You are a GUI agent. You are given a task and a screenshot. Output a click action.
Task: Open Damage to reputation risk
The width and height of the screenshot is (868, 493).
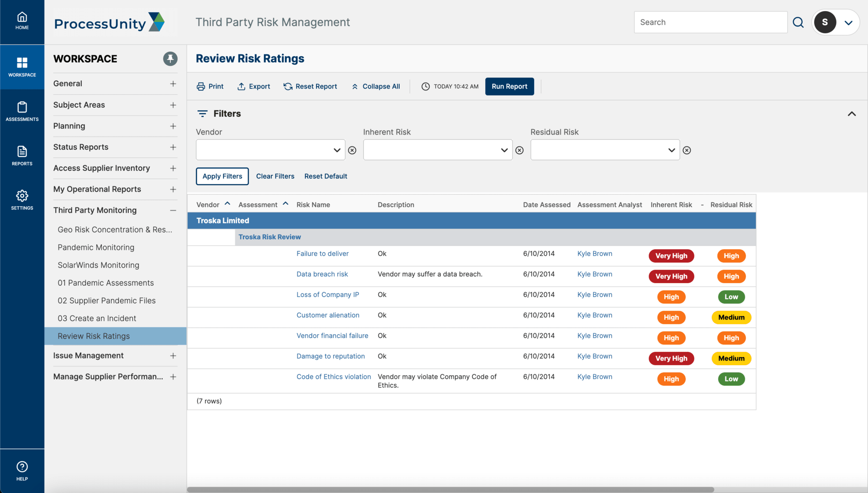pyautogui.click(x=331, y=357)
